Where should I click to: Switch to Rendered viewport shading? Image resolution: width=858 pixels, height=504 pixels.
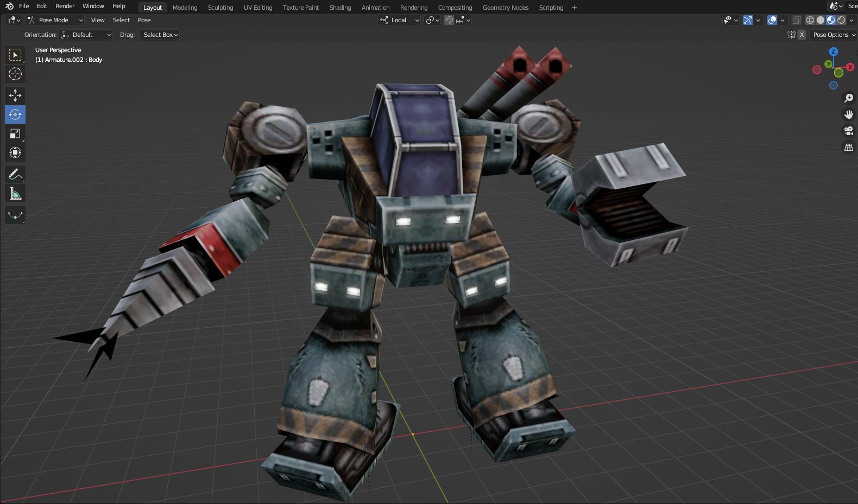click(x=841, y=20)
